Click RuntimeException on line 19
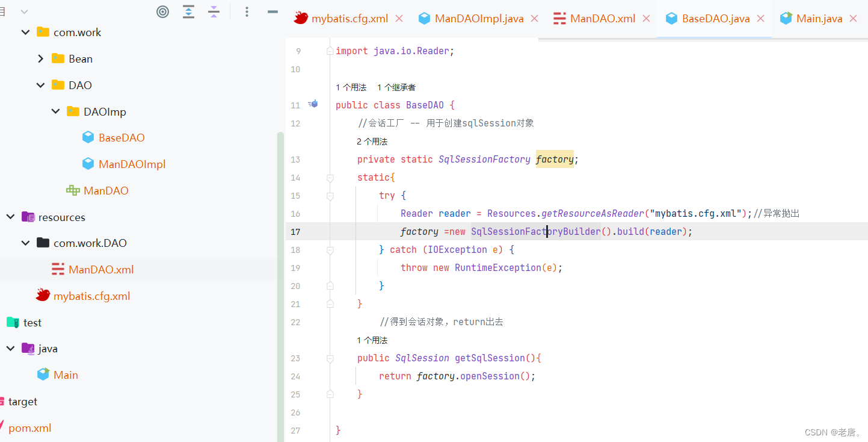Viewport: 868px width, 442px height. tap(498, 268)
